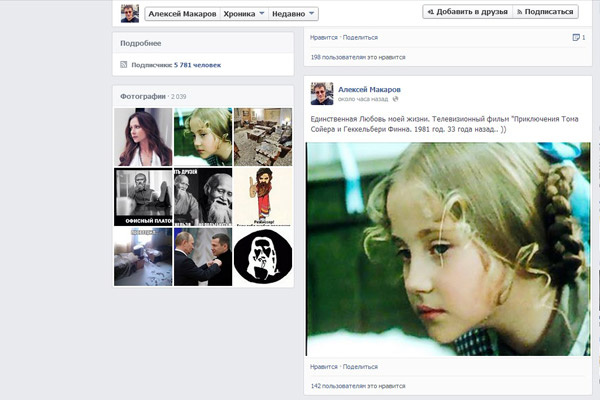Open the cartoon bearded man in red thumbnail
Viewport: 600px width, 400px height.
tap(263, 197)
